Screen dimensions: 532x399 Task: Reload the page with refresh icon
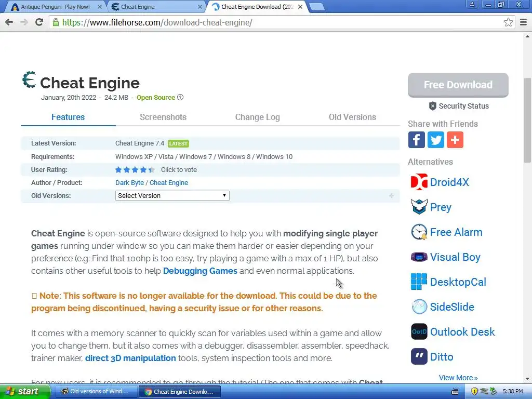(39, 22)
